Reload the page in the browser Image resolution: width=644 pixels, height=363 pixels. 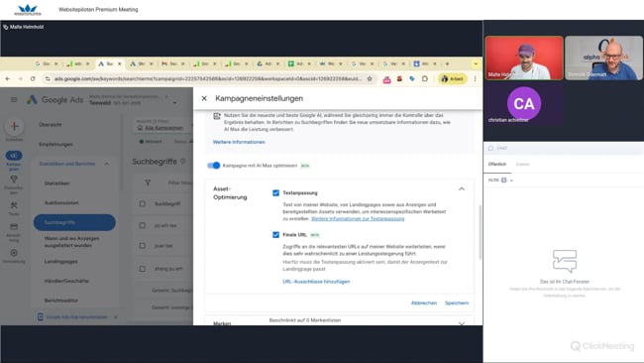click(x=33, y=78)
